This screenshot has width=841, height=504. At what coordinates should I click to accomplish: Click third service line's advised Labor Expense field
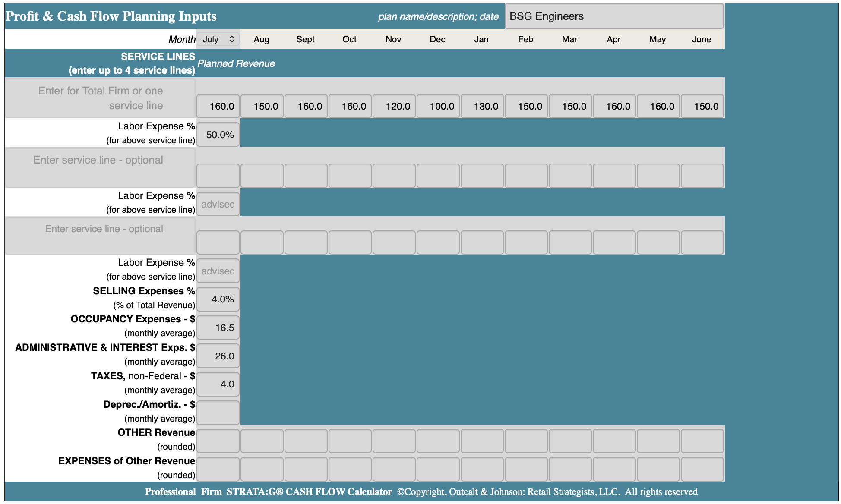point(218,271)
